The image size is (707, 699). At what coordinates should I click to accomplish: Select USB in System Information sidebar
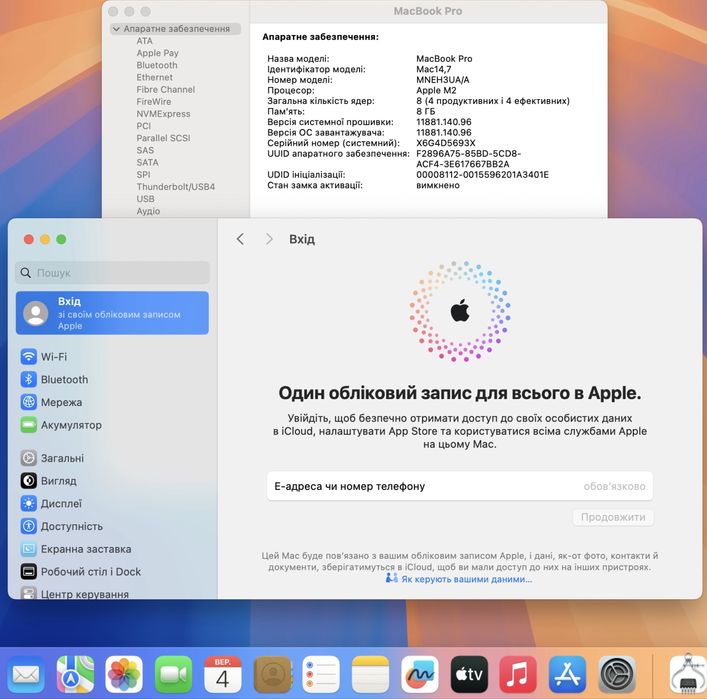coord(145,199)
